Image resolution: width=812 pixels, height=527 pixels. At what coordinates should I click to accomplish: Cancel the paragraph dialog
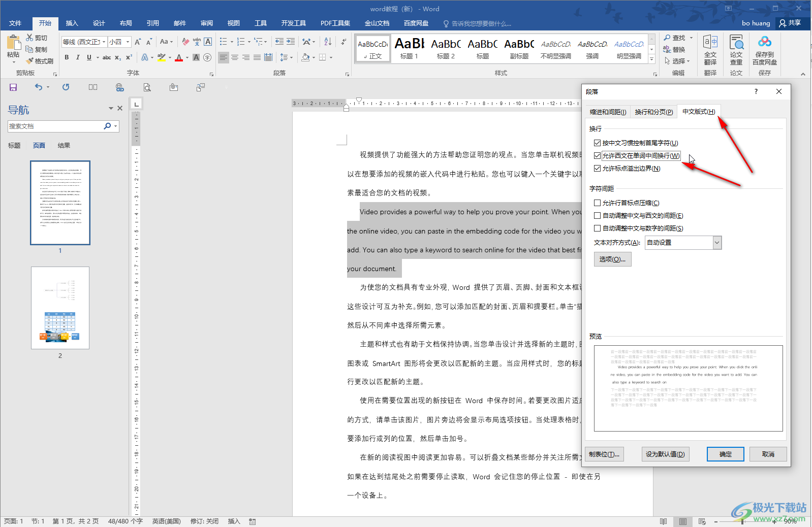pyautogui.click(x=768, y=454)
